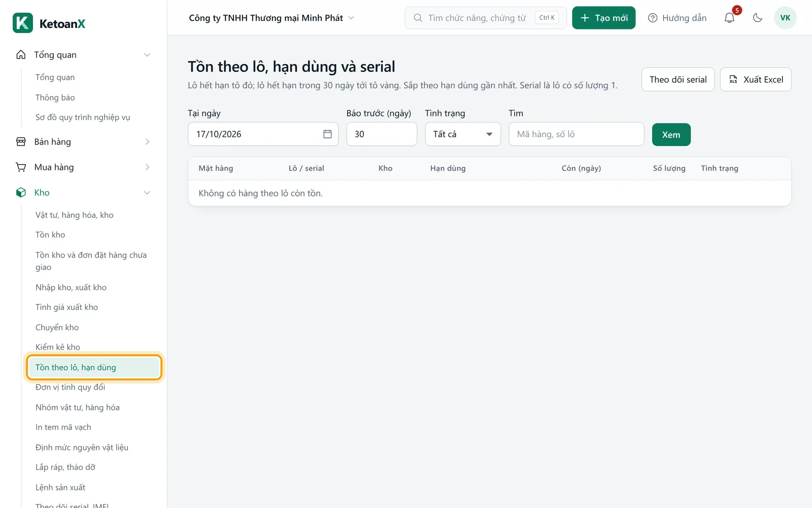Select Tồn theo lô, hạn dùng item
The image size is (812, 508).
tap(94, 367)
